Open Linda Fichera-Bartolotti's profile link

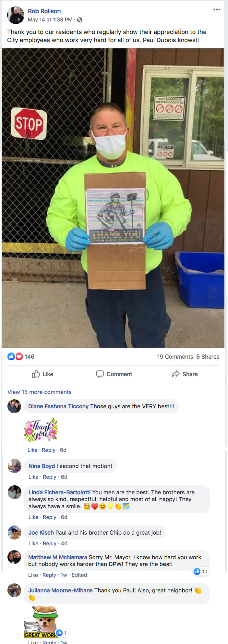click(x=59, y=492)
